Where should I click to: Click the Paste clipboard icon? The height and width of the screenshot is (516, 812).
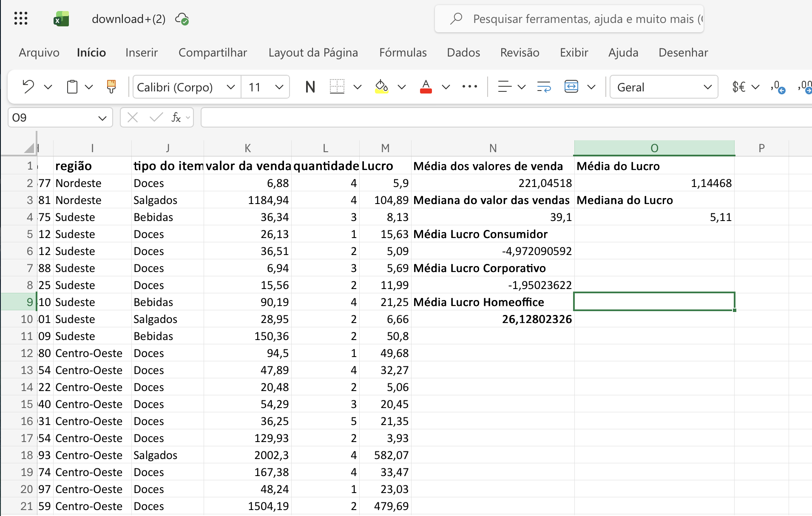72,87
